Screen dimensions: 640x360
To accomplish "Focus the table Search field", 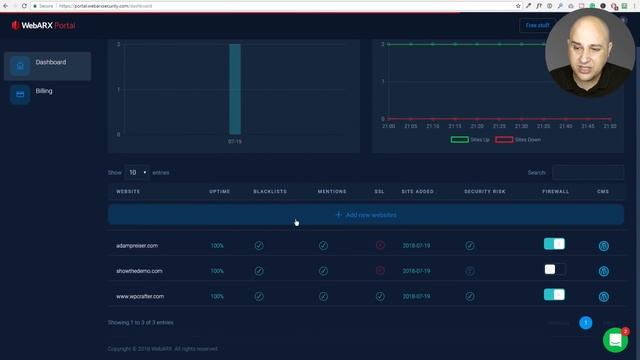I will (x=588, y=172).
